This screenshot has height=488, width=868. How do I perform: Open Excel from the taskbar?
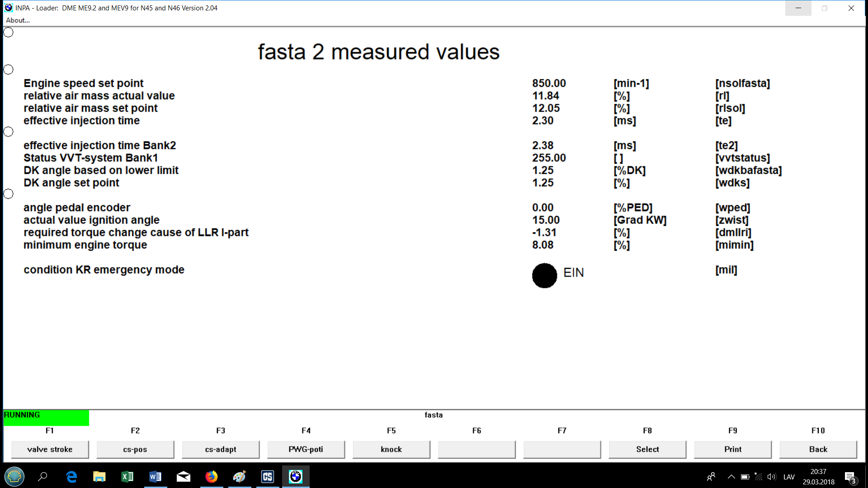127,477
